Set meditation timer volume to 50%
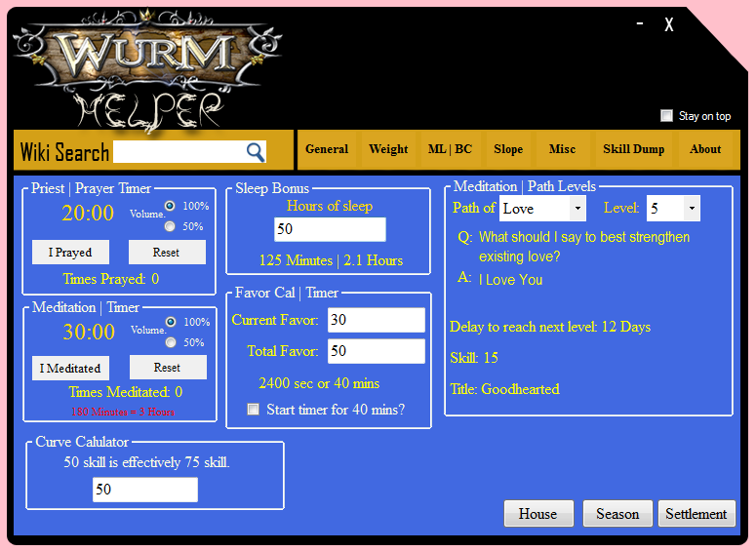Screen dimensions: 756x551 pos(171,342)
